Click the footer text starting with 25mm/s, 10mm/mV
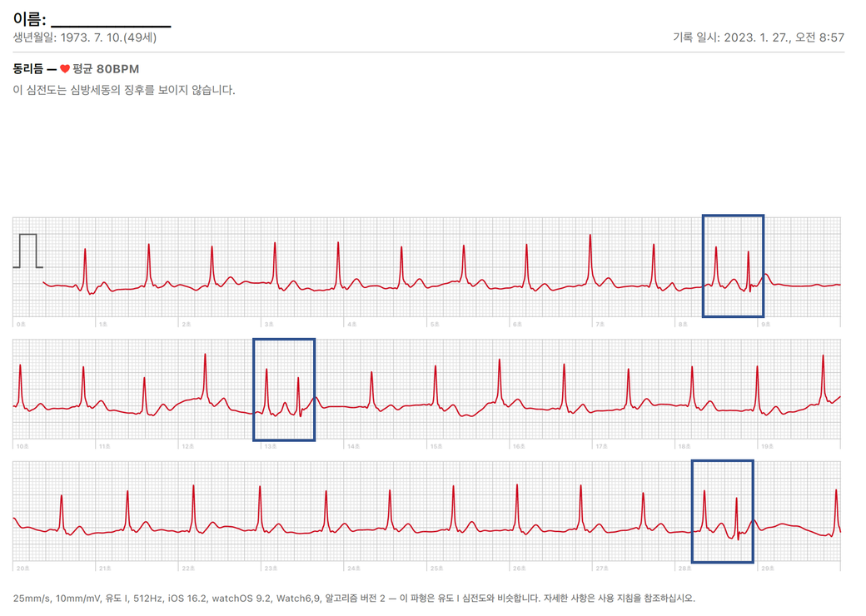 [x=354, y=598]
